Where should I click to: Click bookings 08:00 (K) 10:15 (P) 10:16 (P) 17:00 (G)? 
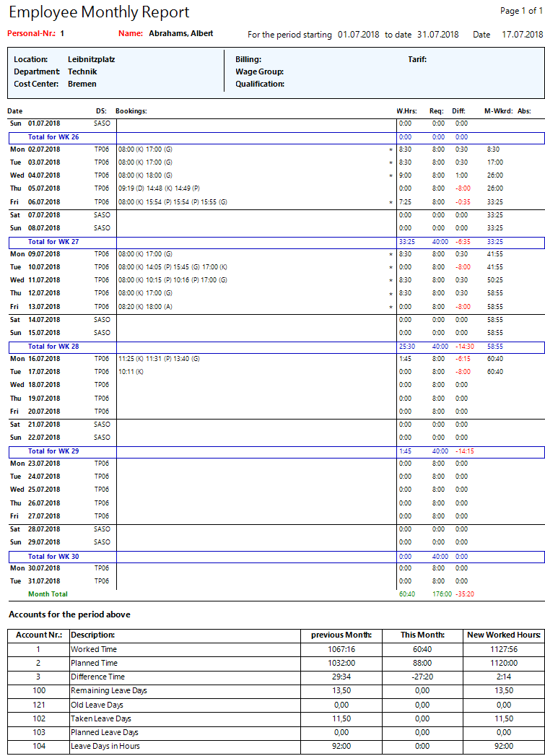(173, 280)
